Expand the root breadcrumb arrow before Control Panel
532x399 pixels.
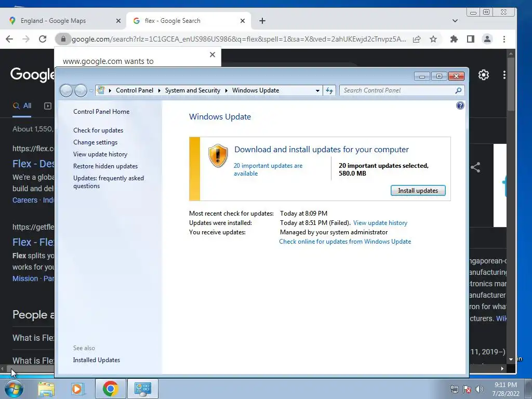(x=110, y=90)
